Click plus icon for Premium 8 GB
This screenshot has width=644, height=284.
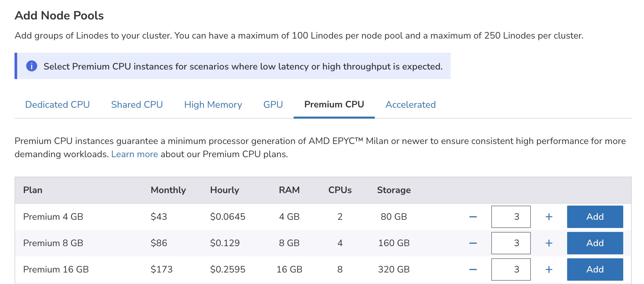549,243
